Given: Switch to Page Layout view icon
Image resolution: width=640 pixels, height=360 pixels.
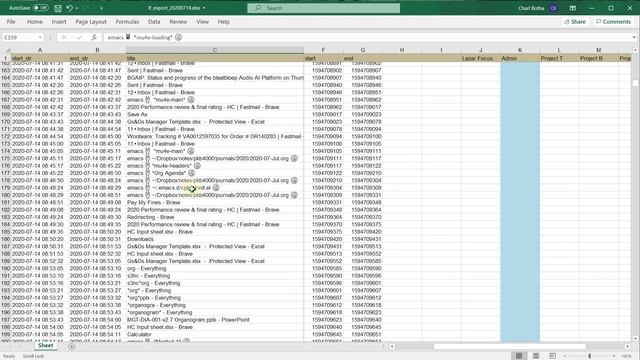Looking at the screenshot, I should (536, 356).
